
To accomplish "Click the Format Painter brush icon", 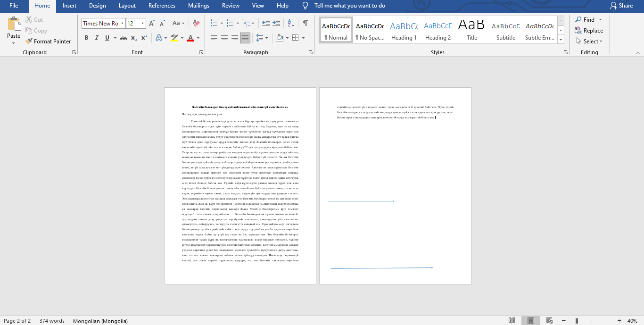I will (x=29, y=42).
